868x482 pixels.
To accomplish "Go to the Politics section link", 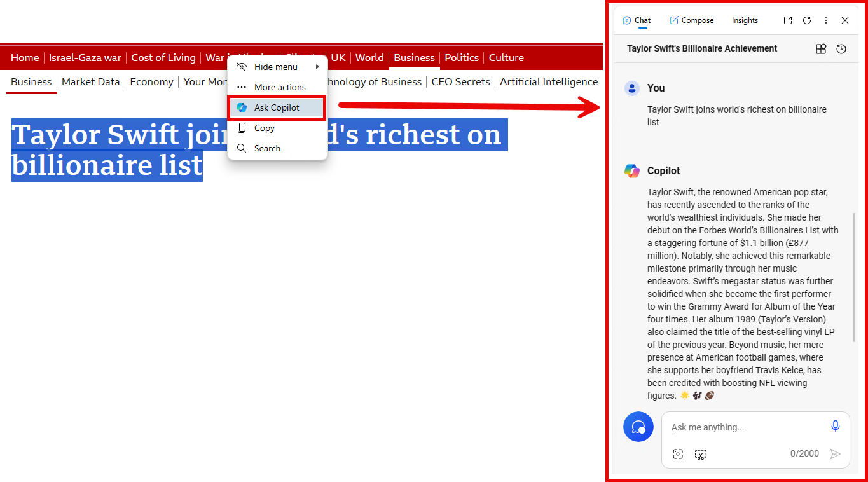I will (462, 57).
